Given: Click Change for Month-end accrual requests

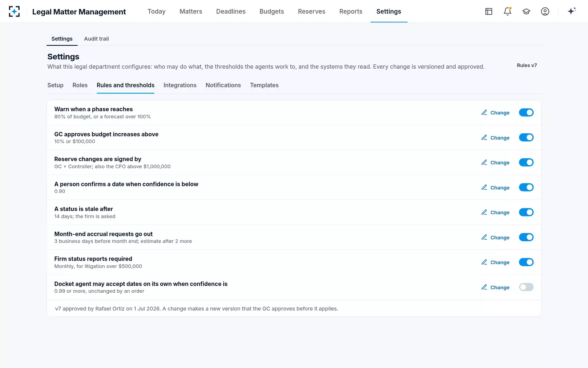Looking at the screenshot, I should click(x=495, y=237).
